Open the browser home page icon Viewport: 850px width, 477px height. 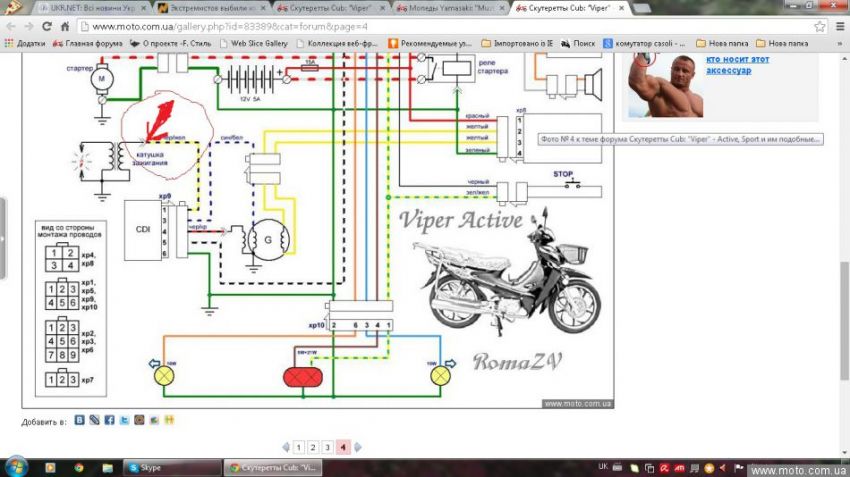65,27
